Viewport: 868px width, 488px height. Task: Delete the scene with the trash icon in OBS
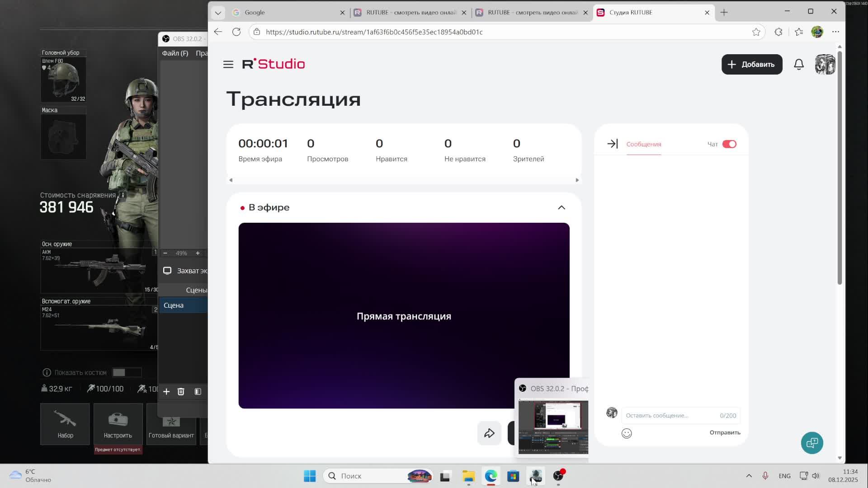pos(181,392)
